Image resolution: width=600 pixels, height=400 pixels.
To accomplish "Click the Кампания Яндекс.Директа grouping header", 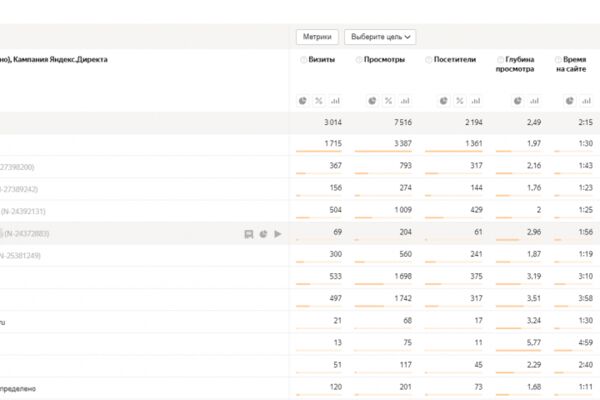I will point(60,59).
